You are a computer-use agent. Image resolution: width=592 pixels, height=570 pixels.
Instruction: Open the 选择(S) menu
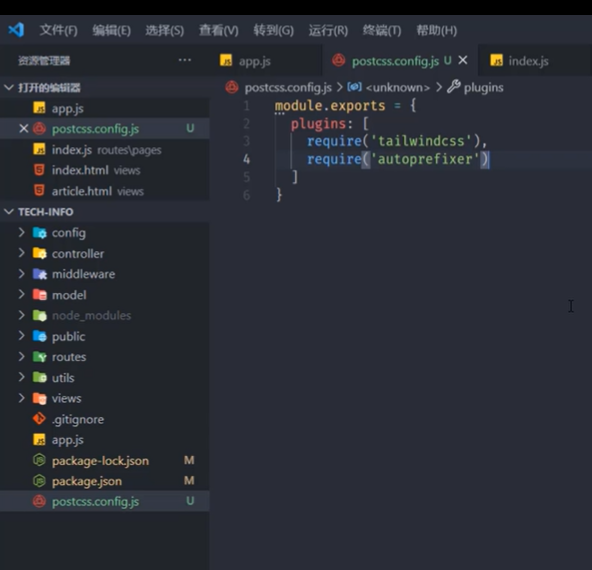[x=165, y=30]
